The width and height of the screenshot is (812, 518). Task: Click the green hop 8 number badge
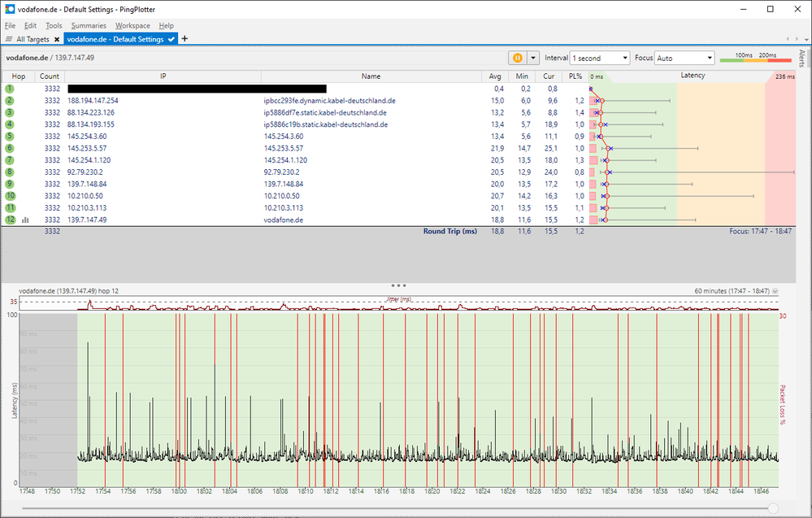click(10, 172)
